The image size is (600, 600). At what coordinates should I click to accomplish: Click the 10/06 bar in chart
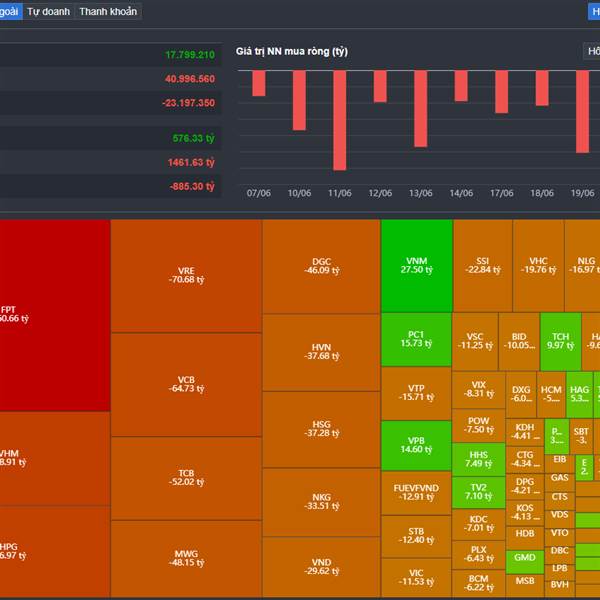(x=299, y=100)
